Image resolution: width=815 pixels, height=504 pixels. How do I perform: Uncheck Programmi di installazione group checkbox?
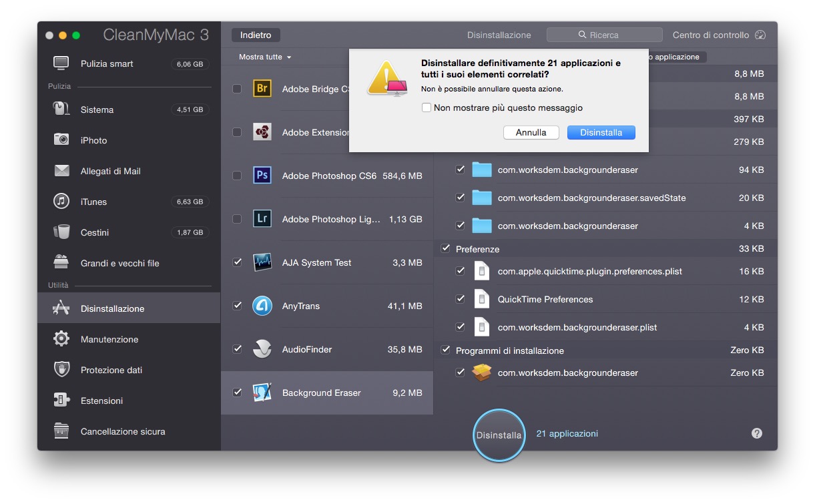[446, 350]
